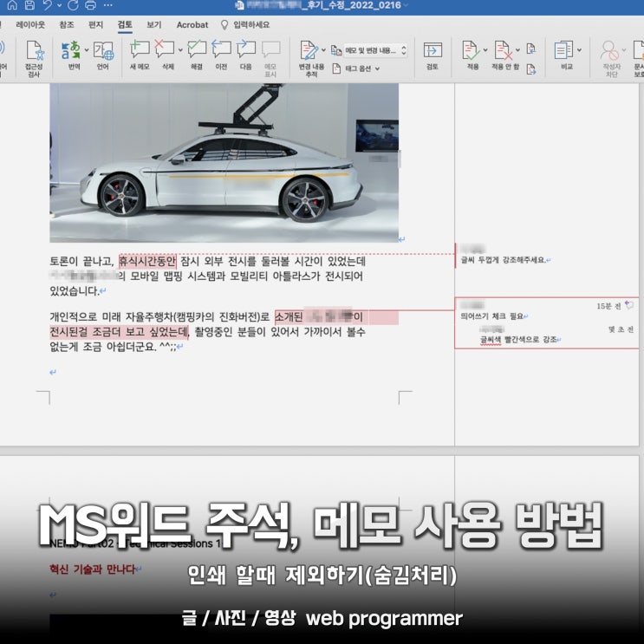Open the 편지 ribbon tab
Viewport: 644px width, 644px height.
click(95, 24)
